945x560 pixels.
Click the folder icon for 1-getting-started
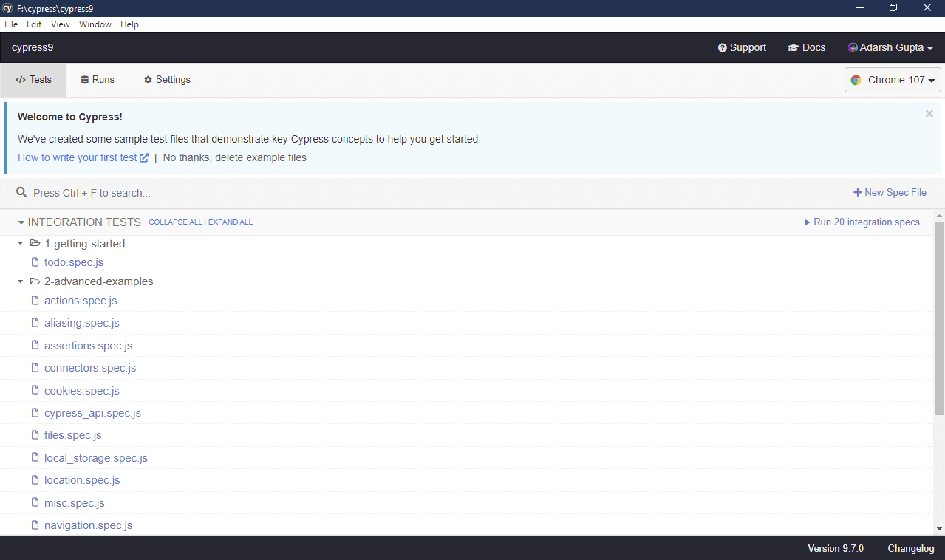tap(35, 243)
